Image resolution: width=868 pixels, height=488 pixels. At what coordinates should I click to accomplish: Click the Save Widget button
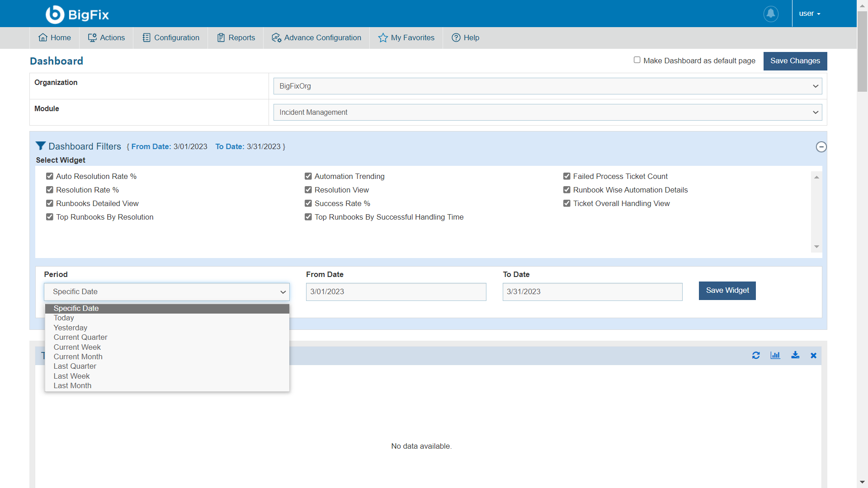pos(727,291)
